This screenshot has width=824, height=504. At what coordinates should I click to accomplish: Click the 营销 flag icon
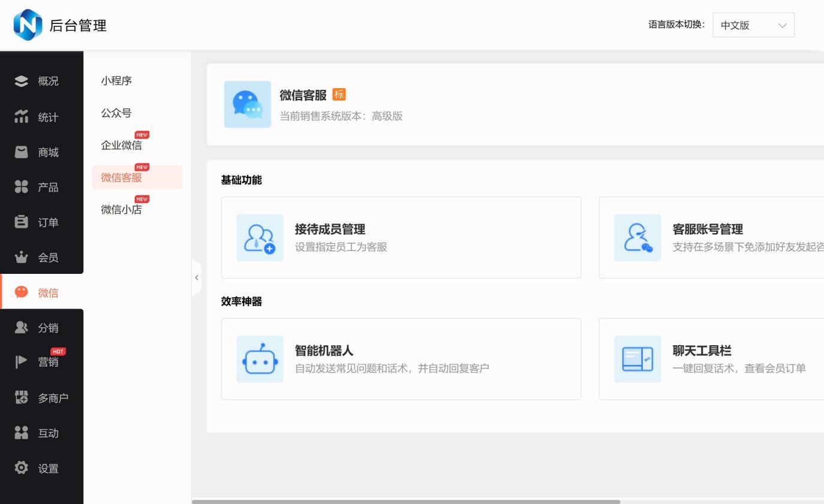coord(22,361)
